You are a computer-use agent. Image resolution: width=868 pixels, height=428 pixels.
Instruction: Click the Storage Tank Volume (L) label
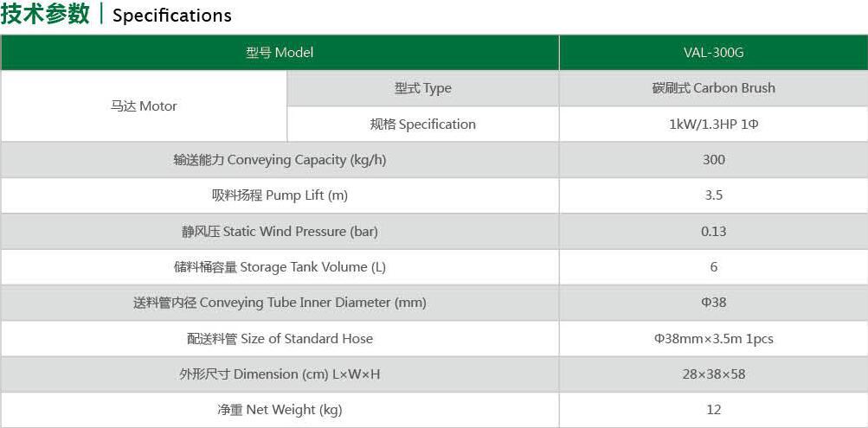tap(280, 267)
